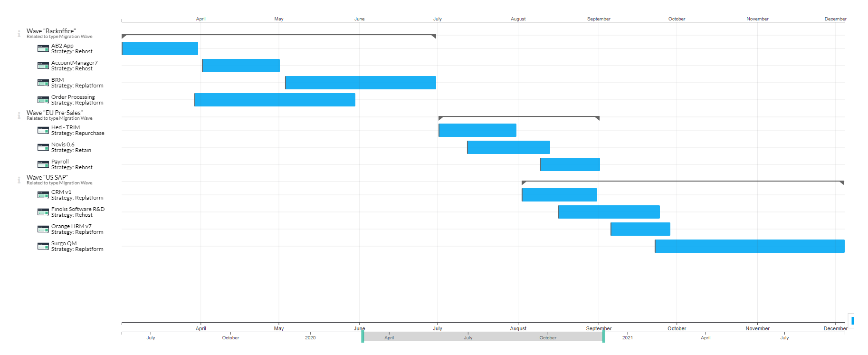Click the Novis 0.6 application icon
Image resolution: width=868 pixels, height=355 pixels.
tap(43, 147)
